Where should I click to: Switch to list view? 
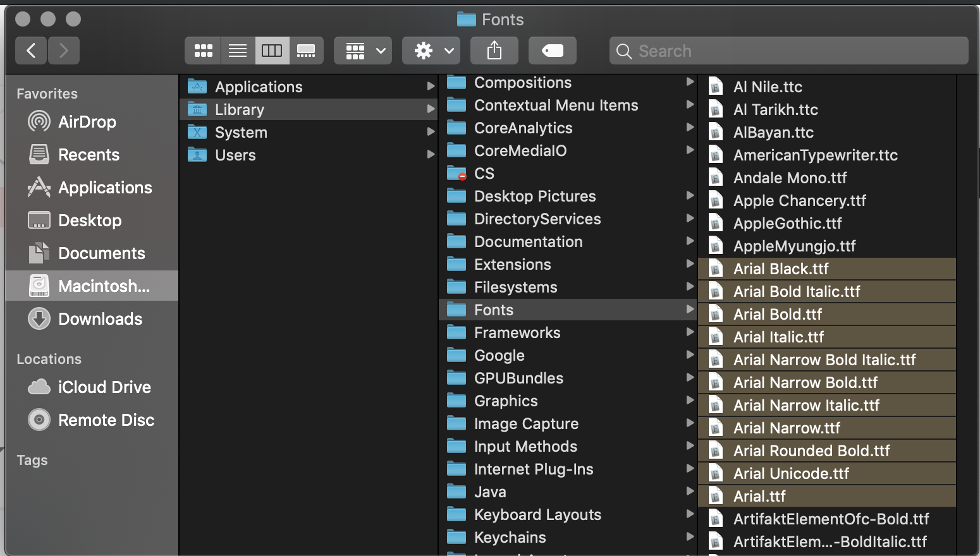(x=238, y=51)
